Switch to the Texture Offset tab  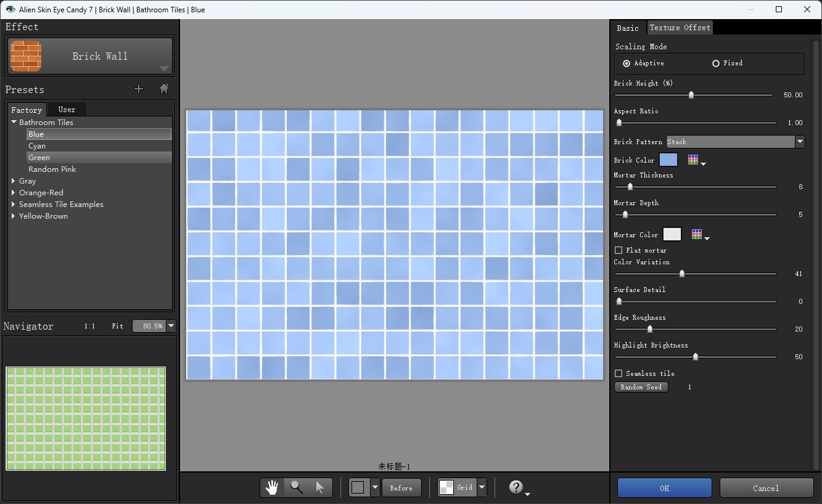click(x=680, y=28)
